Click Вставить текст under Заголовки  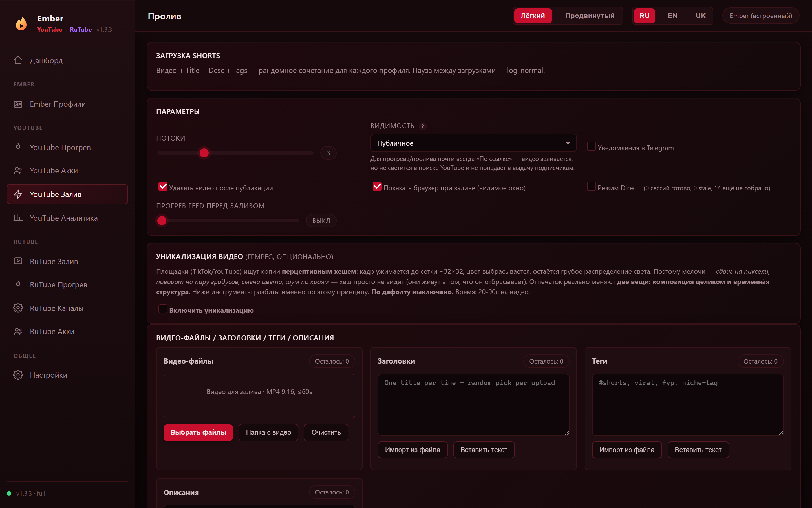484,450
